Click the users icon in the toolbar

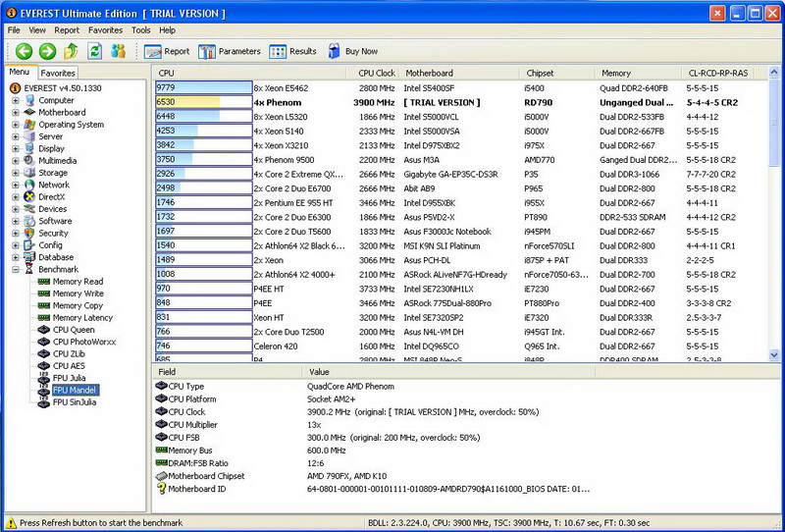point(118,51)
